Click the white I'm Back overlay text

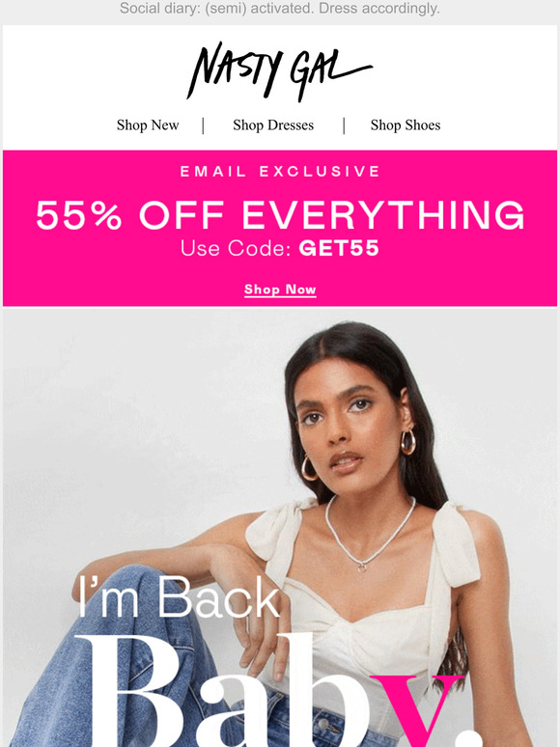click(179, 597)
